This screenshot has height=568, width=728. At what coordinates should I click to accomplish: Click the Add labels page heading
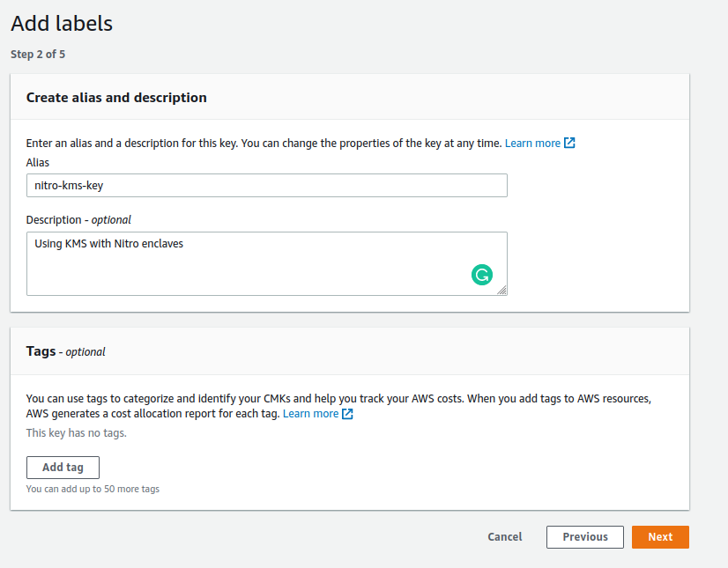click(x=62, y=24)
